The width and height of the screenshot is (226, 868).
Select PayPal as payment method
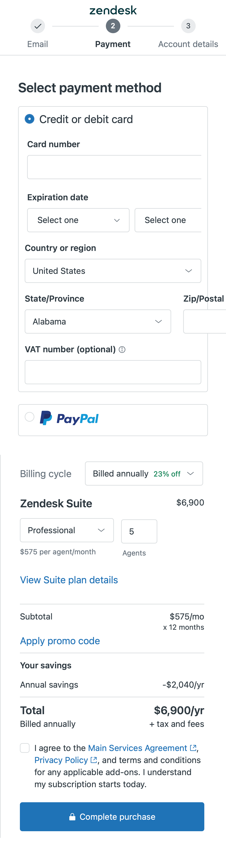pyautogui.click(x=29, y=417)
